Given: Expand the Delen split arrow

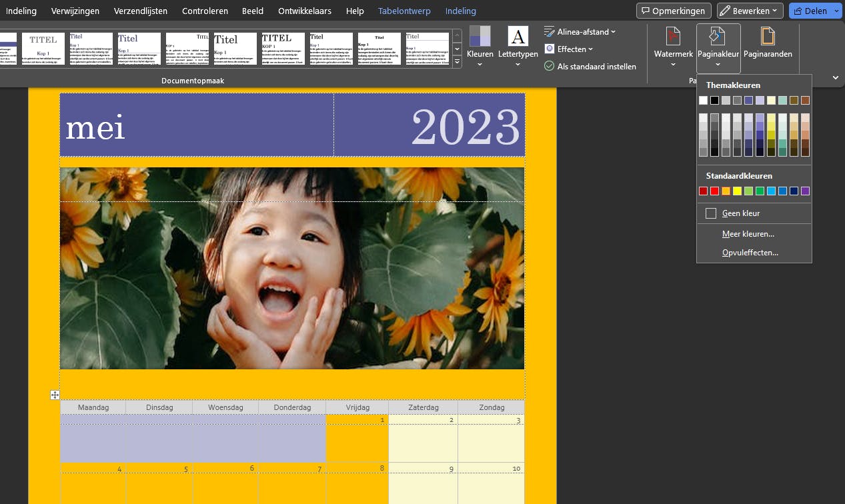Looking at the screenshot, I should point(837,11).
